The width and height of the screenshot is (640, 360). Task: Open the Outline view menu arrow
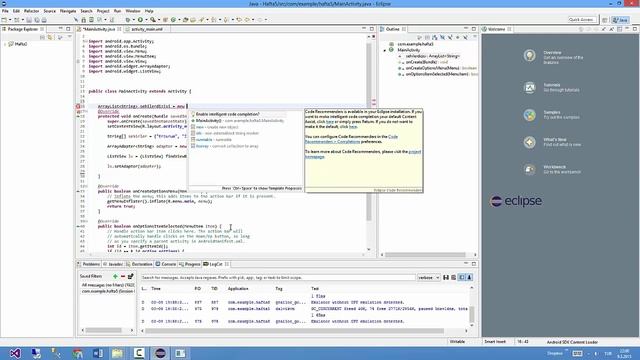475,37
